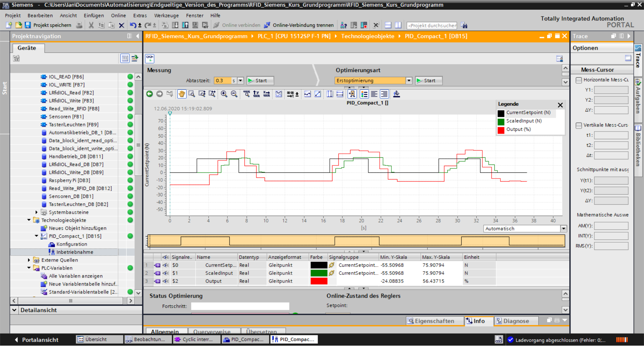Viewport: 644px width, 349px height.
Task: Select the hand pan tool in chart toolbar
Action: 181,94
